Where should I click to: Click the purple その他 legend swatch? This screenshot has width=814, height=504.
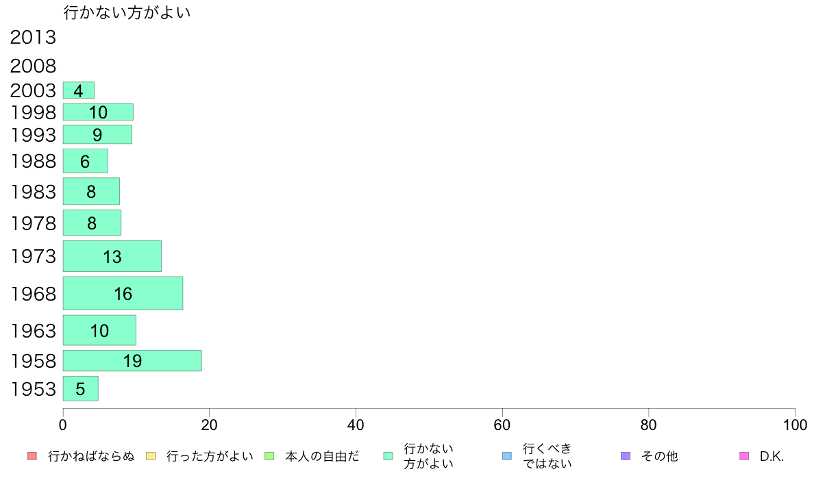(x=626, y=456)
